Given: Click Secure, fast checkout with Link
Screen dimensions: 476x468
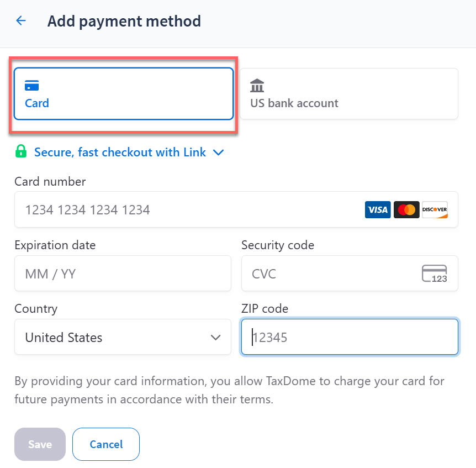Looking at the screenshot, I should click(x=120, y=152).
